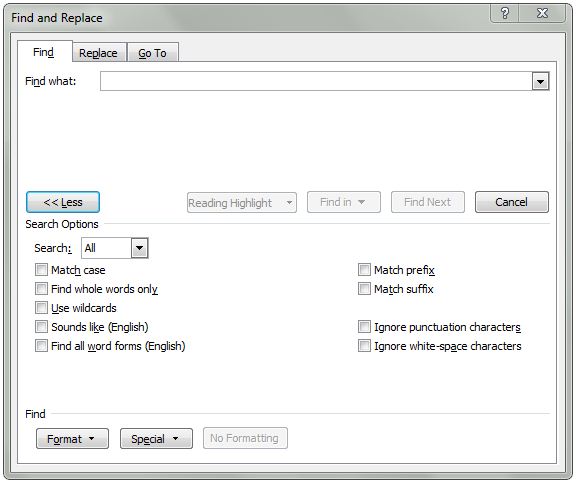Switch to the Replace tab
Screen dimensions: 577x484
tap(98, 53)
